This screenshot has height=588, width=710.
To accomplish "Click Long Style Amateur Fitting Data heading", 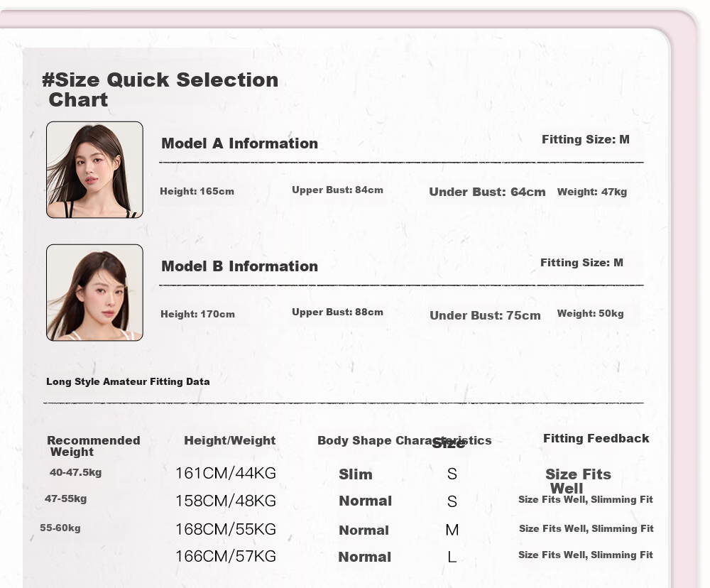I will tap(128, 381).
